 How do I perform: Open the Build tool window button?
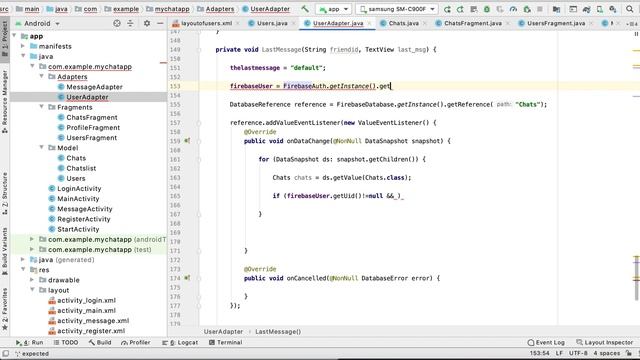[100, 342]
